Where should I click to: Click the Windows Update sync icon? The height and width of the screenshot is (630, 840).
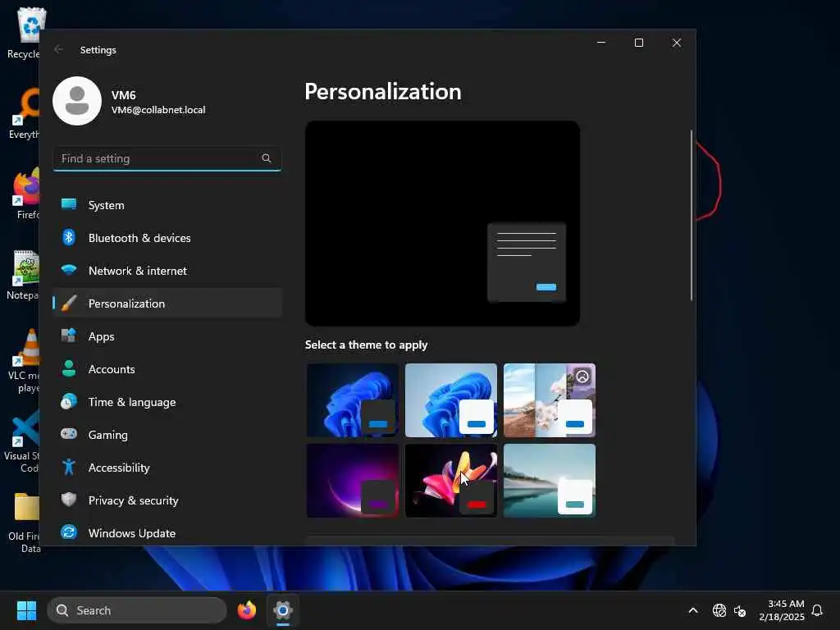69,532
